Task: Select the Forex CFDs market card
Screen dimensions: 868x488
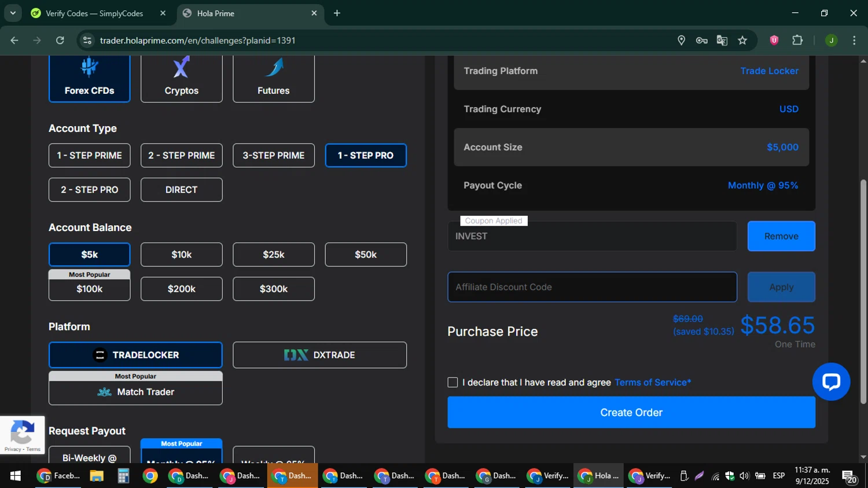Action: point(90,79)
